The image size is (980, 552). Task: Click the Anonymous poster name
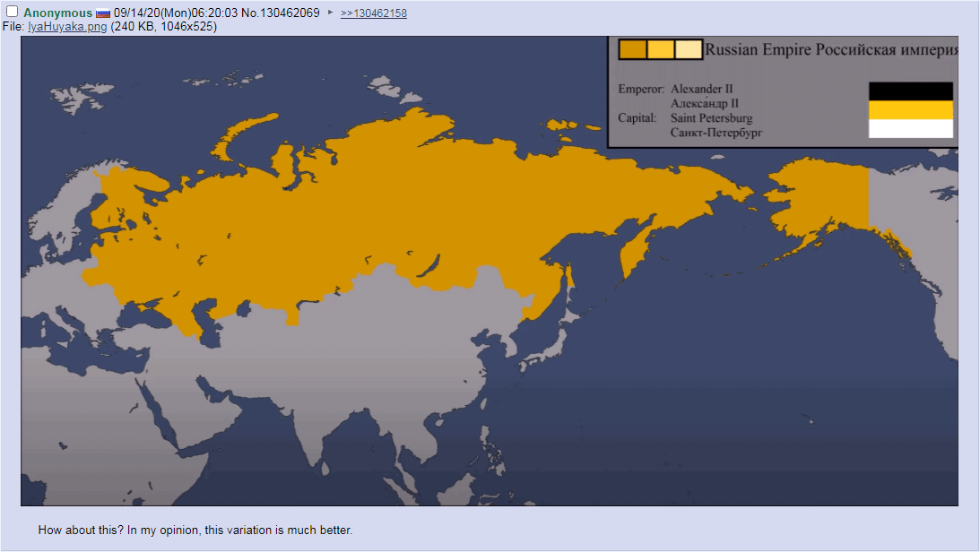57,13
